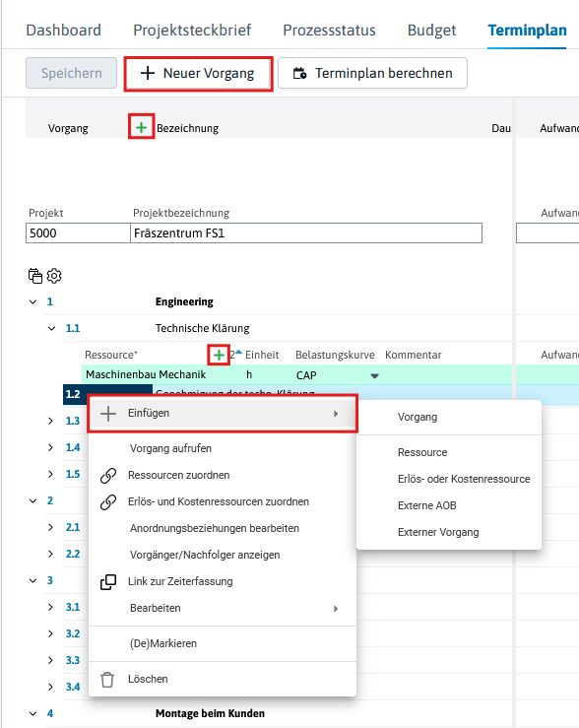Click link icon beside Ressourcen zuordnen
Viewport: 579px width, 728px height.
pos(108,476)
